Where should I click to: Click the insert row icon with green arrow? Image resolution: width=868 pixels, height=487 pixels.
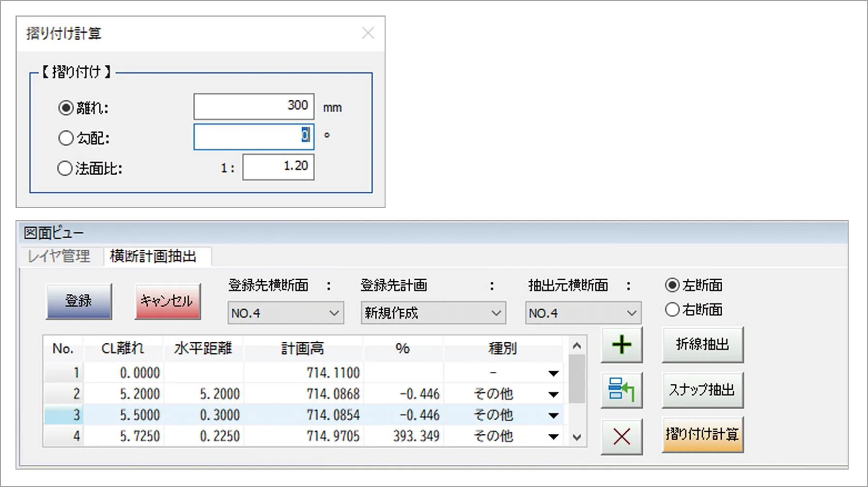[x=621, y=390]
